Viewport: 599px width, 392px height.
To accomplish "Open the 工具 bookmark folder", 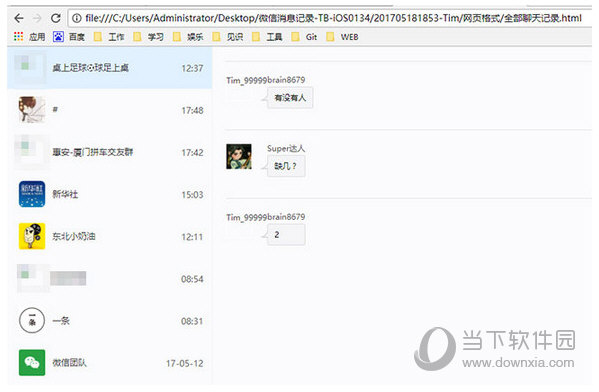I will click(267, 37).
